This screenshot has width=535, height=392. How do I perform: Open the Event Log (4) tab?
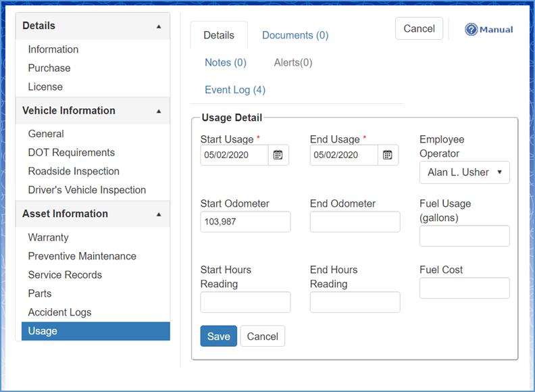235,90
